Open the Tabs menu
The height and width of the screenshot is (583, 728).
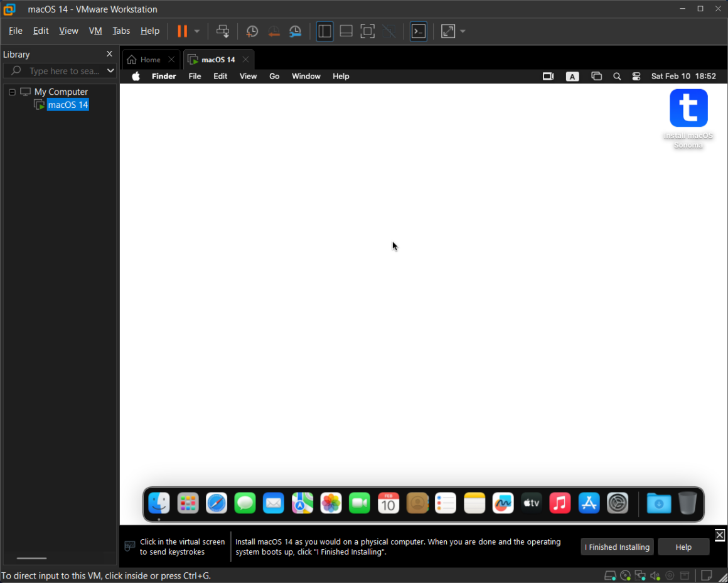[x=121, y=31]
